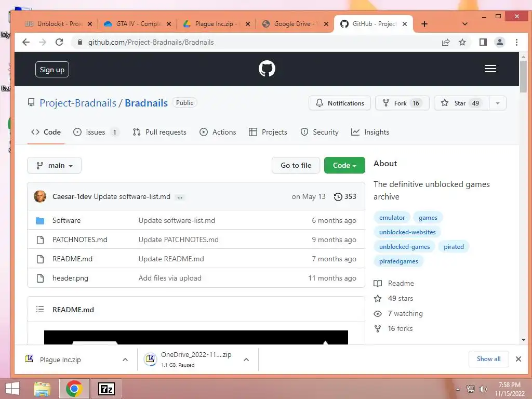Open OneDrive zip download options chevron
This screenshot has width=532, height=399.
[x=246, y=360]
